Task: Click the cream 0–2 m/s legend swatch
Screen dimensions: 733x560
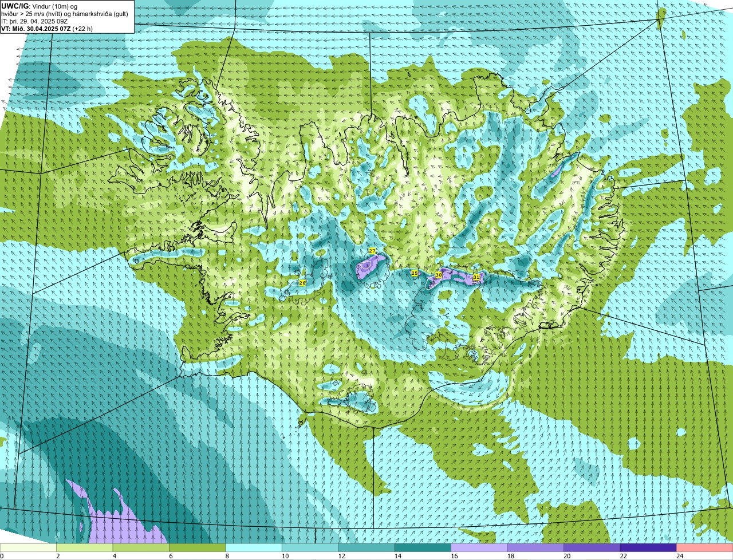Action: (x=29, y=548)
